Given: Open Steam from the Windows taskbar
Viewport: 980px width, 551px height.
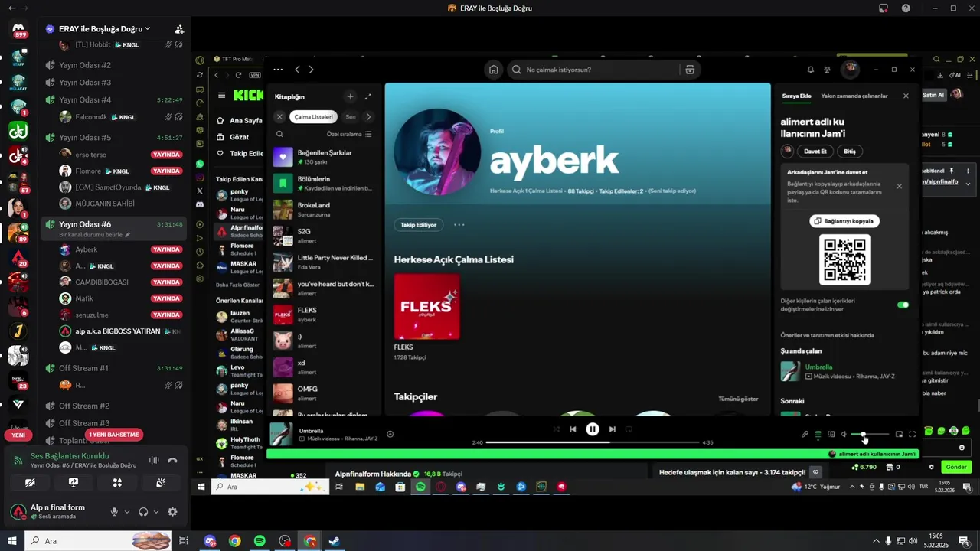Looking at the screenshot, I should tap(335, 541).
